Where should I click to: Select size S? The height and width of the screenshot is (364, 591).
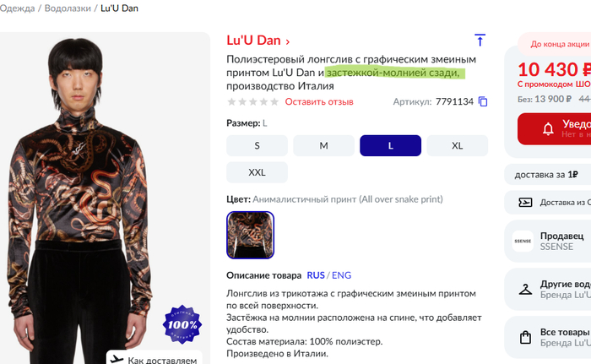pyautogui.click(x=257, y=145)
